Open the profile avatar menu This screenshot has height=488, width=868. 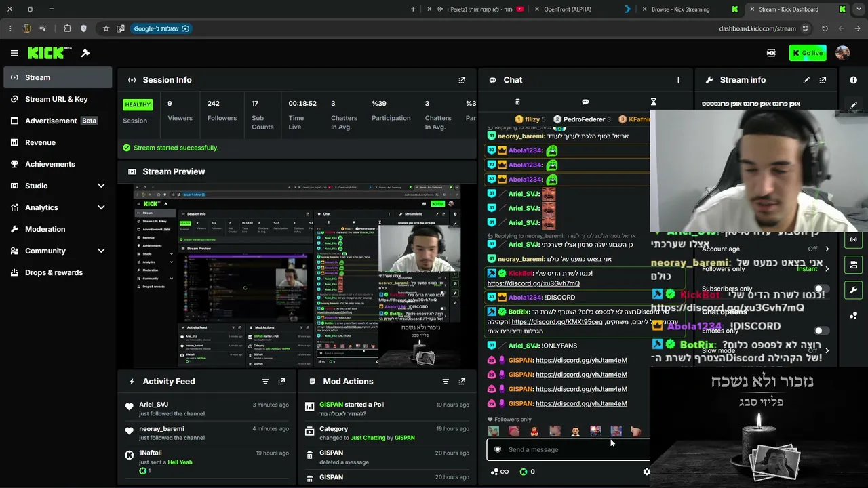[843, 53]
